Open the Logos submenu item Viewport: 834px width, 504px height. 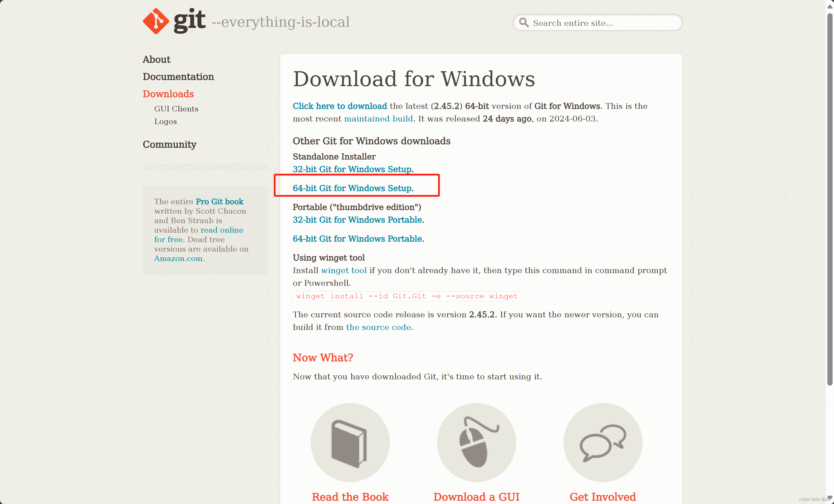click(x=165, y=121)
